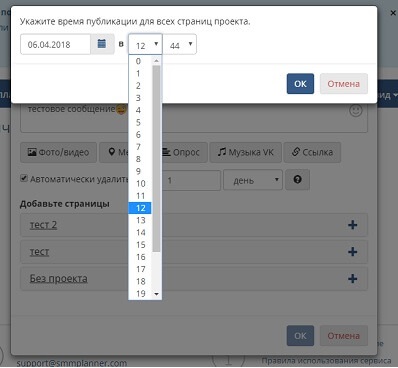Image resolution: width=398 pixels, height=368 pixels.
Task: Pick hour 19 in the hour list
Action: point(140,294)
